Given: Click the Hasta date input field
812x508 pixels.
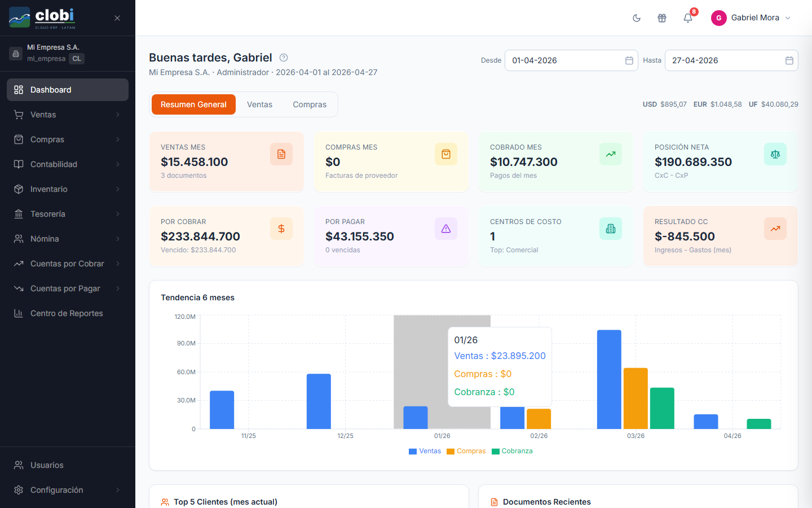Looking at the screenshot, I should (x=731, y=60).
